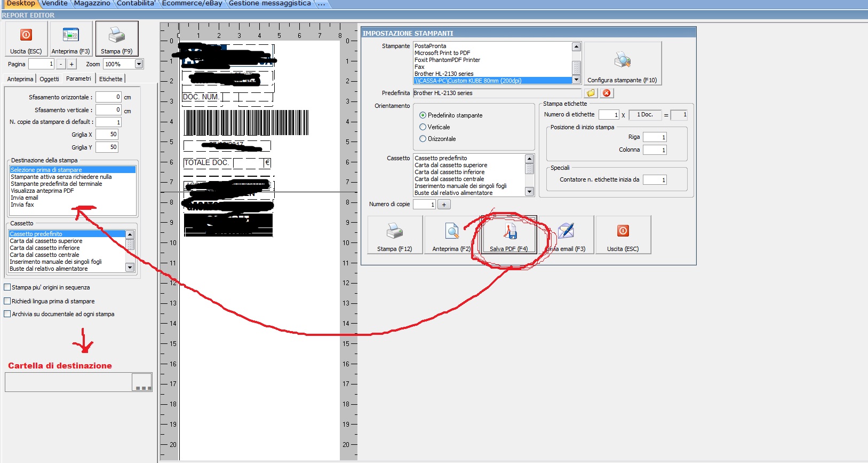Image resolution: width=868 pixels, height=463 pixels.
Task: Switch to the Parametri sub-tab
Action: 78,79
